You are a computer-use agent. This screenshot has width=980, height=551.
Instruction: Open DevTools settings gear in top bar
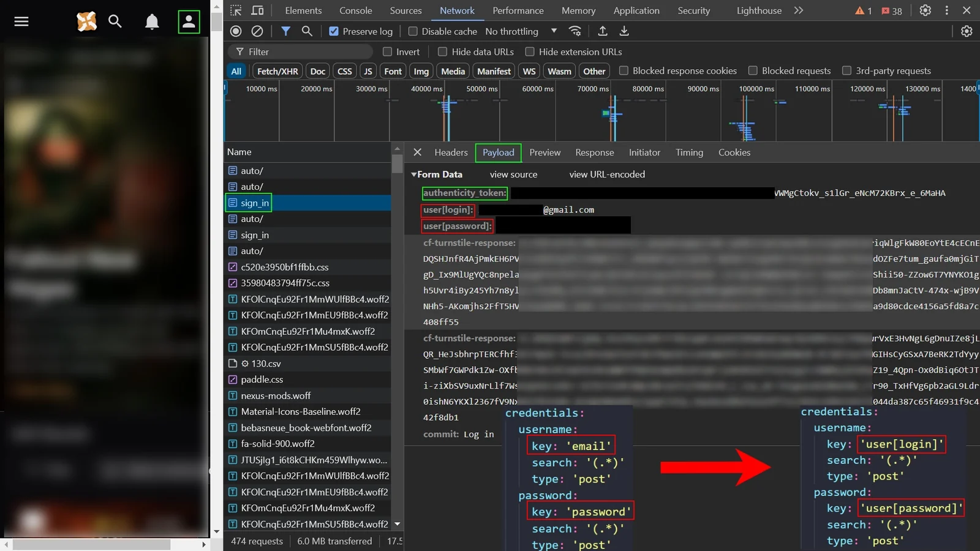pyautogui.click(x=925, y=10)
